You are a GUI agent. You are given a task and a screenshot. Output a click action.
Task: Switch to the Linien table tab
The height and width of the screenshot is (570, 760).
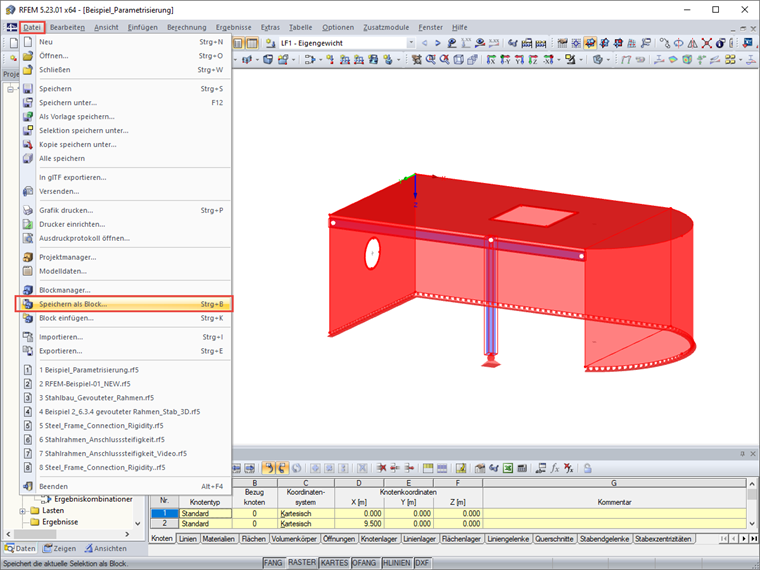tap(188, 538)
